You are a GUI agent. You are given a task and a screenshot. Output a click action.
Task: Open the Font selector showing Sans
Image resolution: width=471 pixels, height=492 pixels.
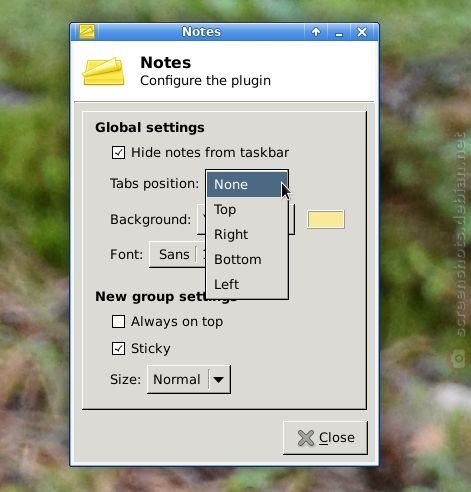(177, 254)
